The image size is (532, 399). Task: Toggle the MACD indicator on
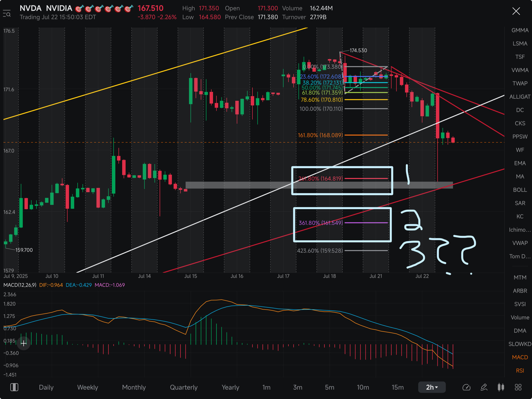coord(520,357)
